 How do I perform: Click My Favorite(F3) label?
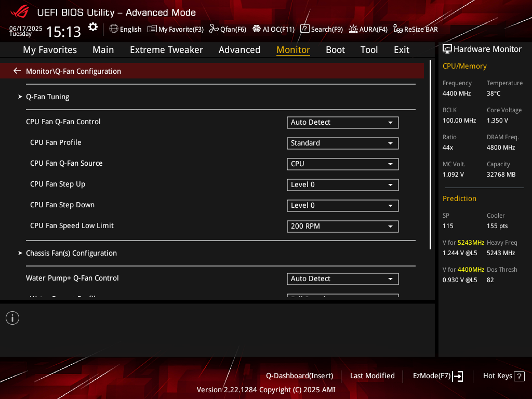tap(181, 30)
